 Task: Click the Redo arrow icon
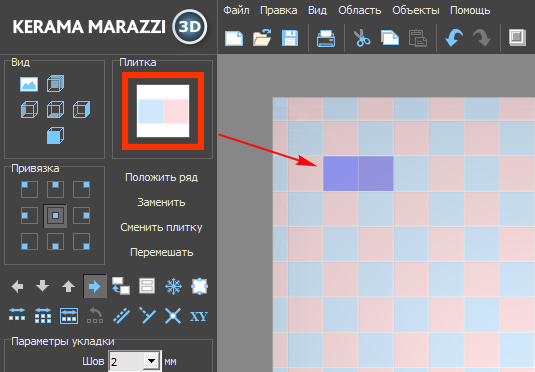tap(482, 38)
